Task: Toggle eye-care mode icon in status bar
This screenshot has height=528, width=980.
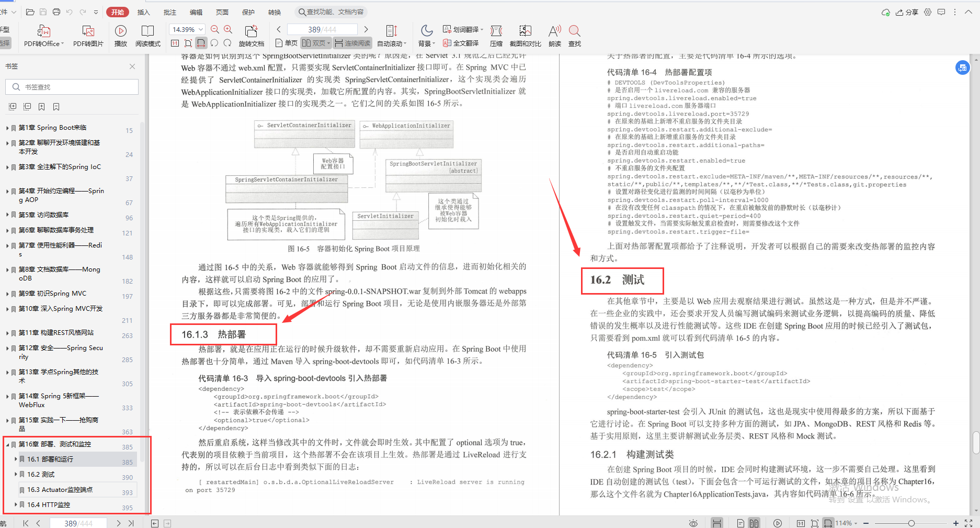Action: pyautogui.click(x=693, y=523)
